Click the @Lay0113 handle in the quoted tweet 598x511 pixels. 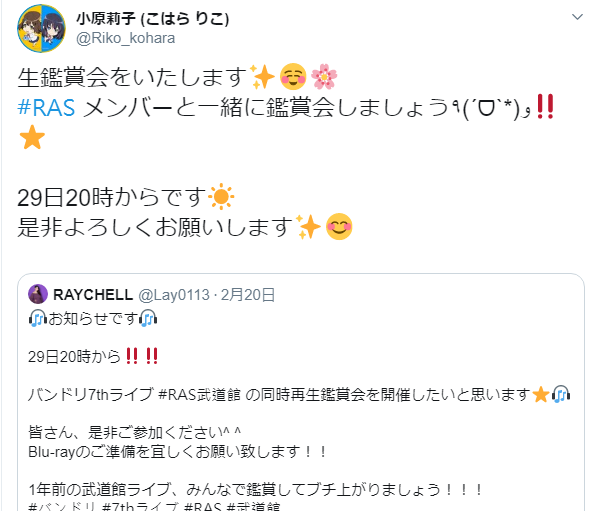pyautogui.click(x=174, y=295)
